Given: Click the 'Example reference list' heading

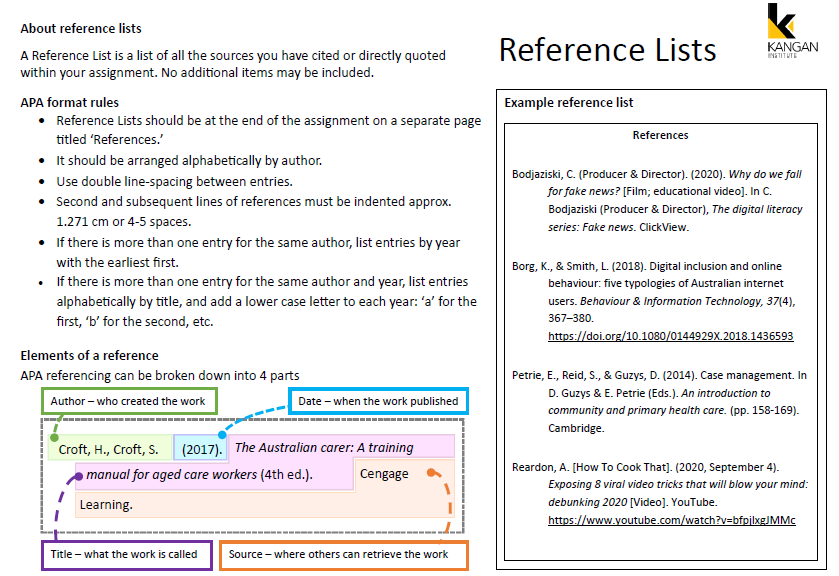Looking at the screenshot, I should point(568,103).
